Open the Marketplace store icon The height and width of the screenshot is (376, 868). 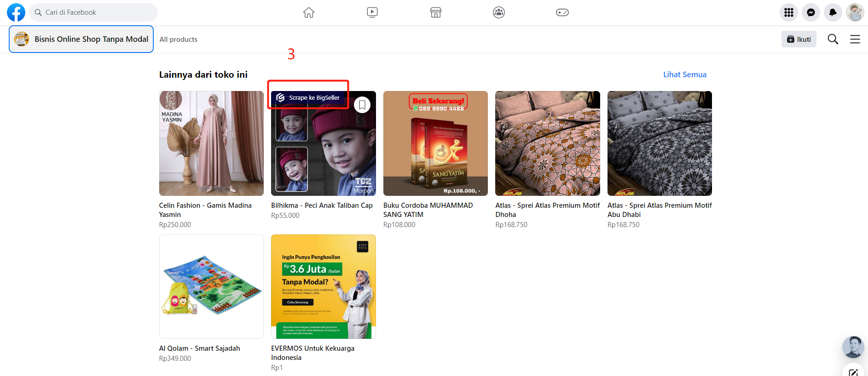coord(436,12)
